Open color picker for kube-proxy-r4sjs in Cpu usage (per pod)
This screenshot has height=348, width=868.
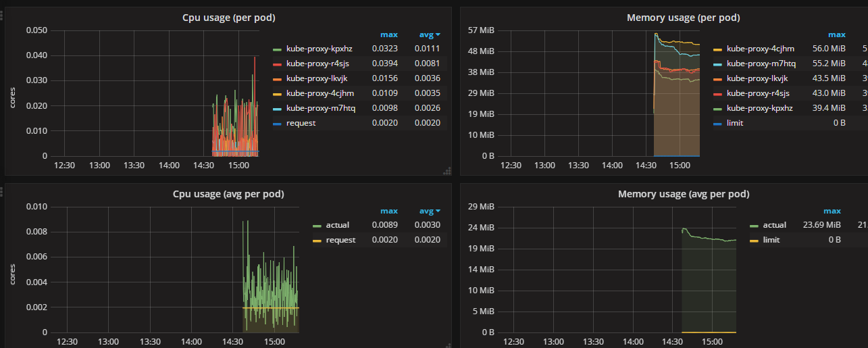pyautogui.click(x=277, y=64)
